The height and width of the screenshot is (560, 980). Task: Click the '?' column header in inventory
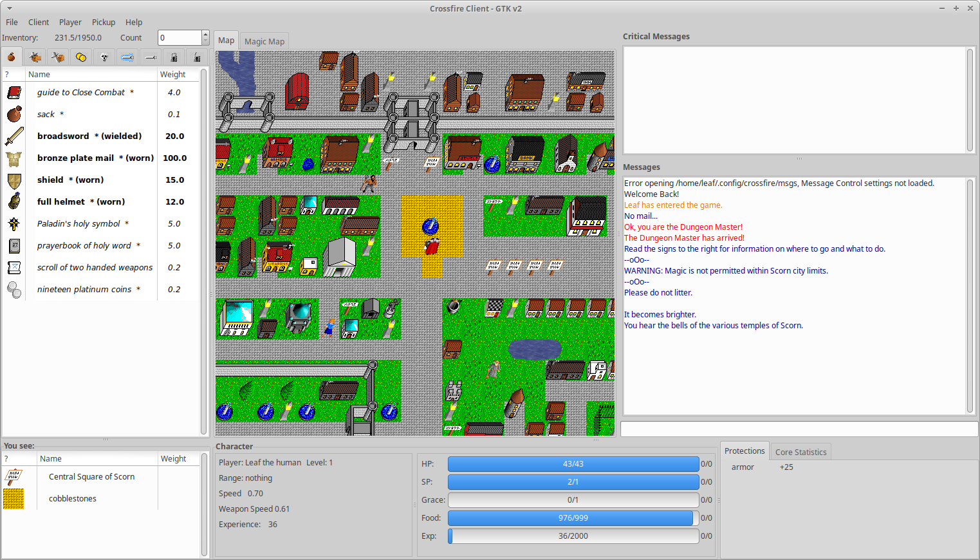click(x=14, y=75)
